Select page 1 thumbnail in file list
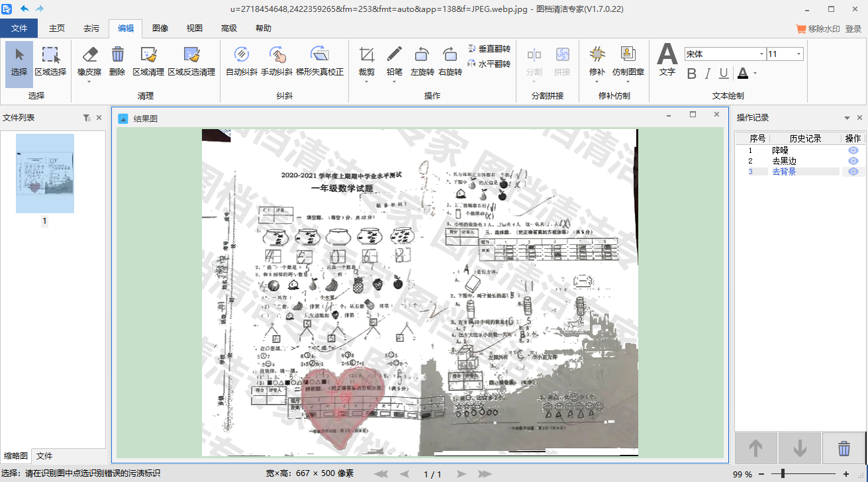Image resolution: width=868 pixels, height=482 pixels. 45,173
